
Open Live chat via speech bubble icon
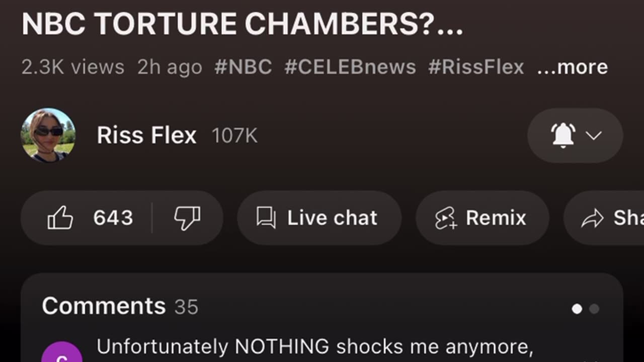pos(266,218)
